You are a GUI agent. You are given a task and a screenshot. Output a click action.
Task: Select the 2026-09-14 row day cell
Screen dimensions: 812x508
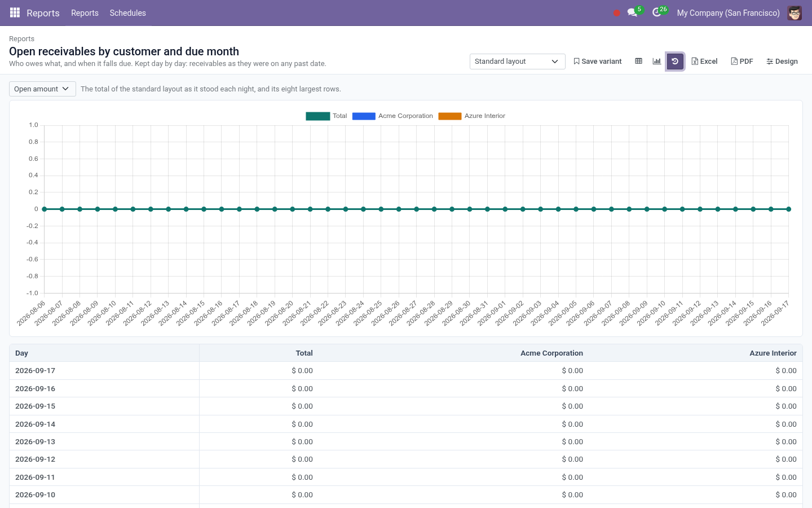(104, 424)
